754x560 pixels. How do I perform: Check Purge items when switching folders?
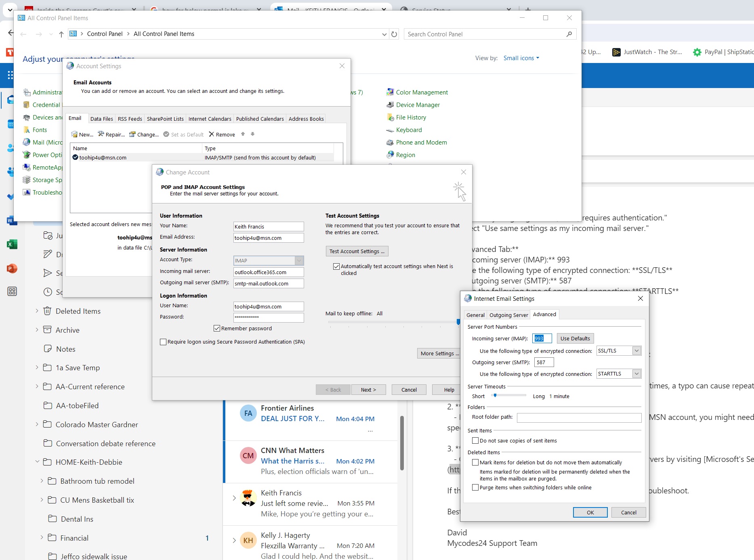(475, 488)
